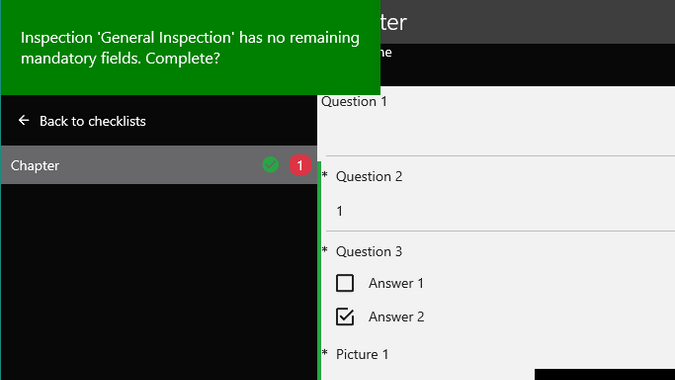Click the green vertical progress strip
Viewport: 675px width, 380px height.
319,271
